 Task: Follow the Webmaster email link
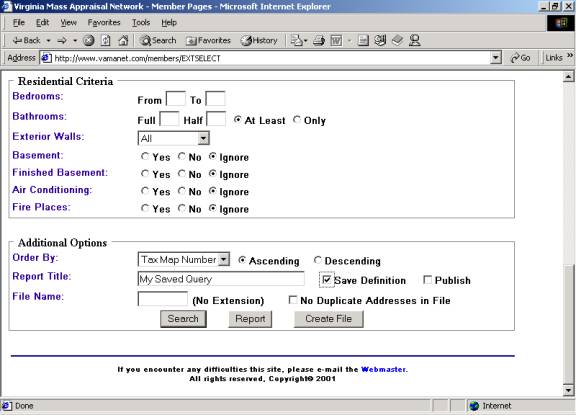coord(384,369)
